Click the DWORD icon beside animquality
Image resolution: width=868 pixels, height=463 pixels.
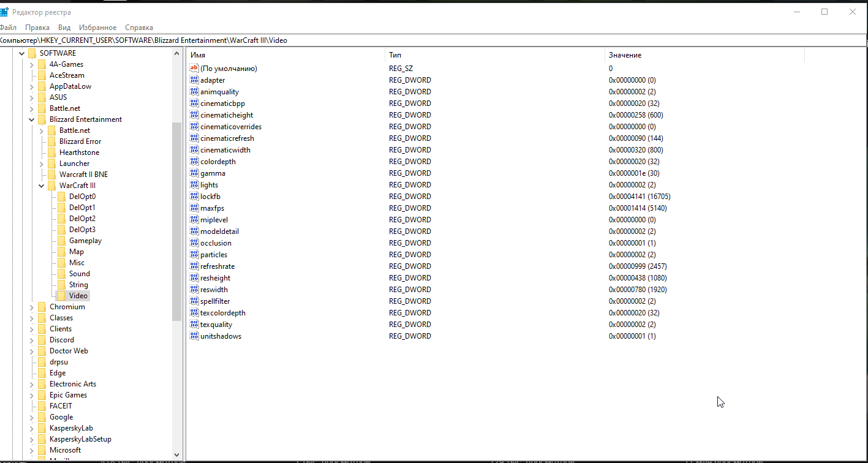(194, 92)
